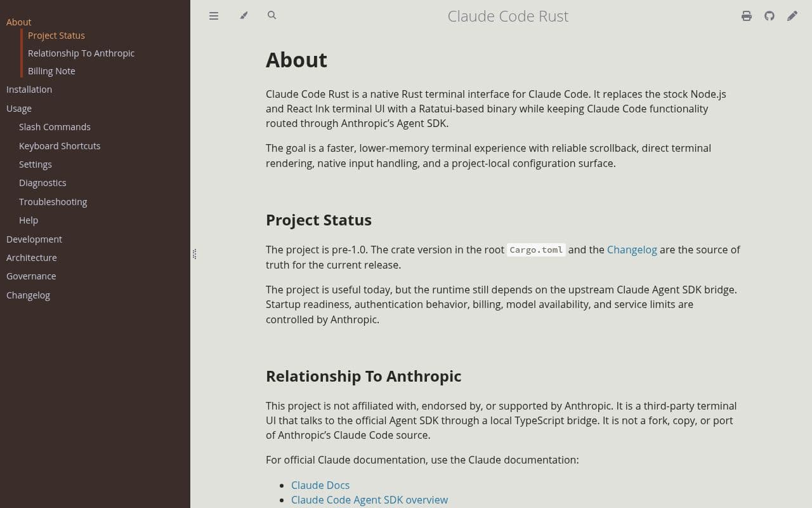
Task: Open the Installation chapter
Action: [x=29, y=90]
